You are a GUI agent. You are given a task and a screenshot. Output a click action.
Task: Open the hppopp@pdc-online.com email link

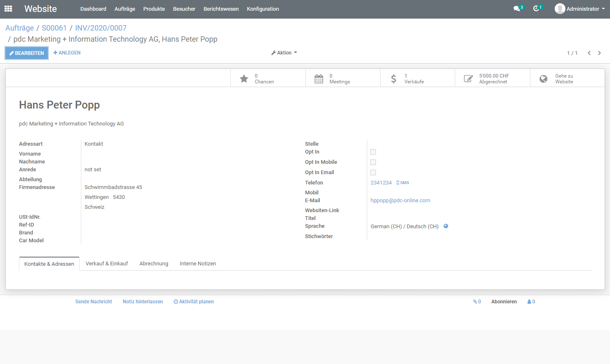[400, 201]
